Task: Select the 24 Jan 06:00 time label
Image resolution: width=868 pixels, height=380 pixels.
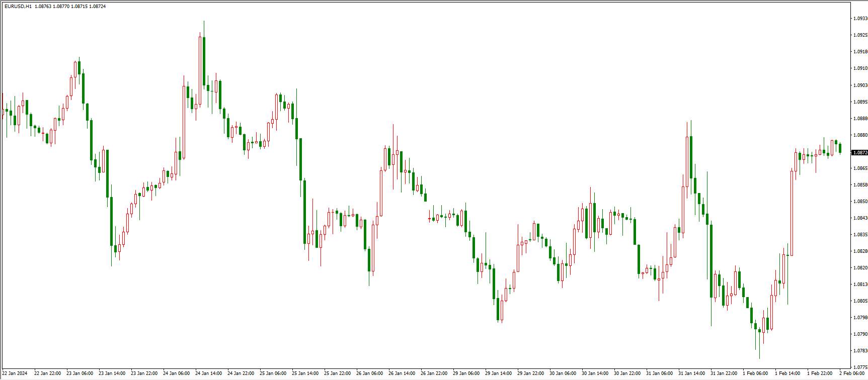Action: point(177,373)
